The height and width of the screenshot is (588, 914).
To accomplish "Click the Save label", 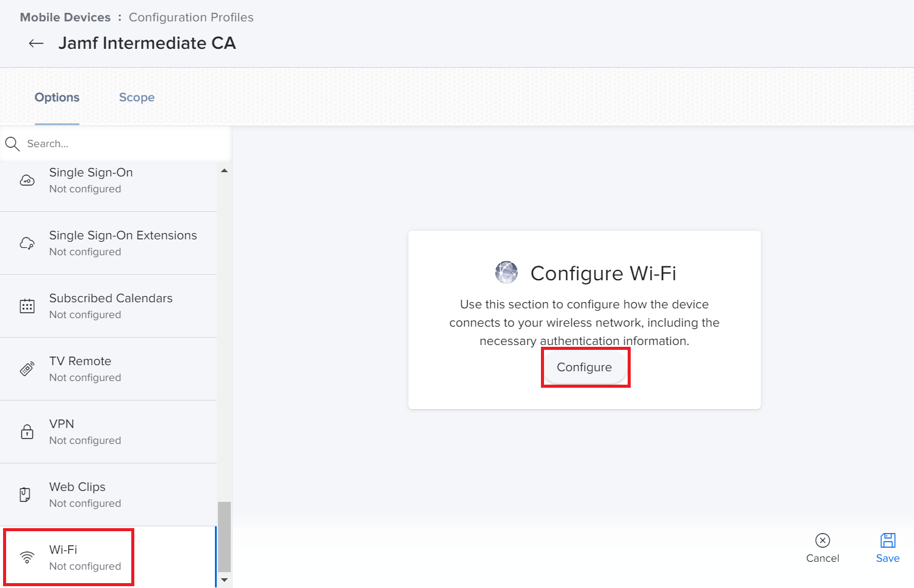I will tap(888, 558).
